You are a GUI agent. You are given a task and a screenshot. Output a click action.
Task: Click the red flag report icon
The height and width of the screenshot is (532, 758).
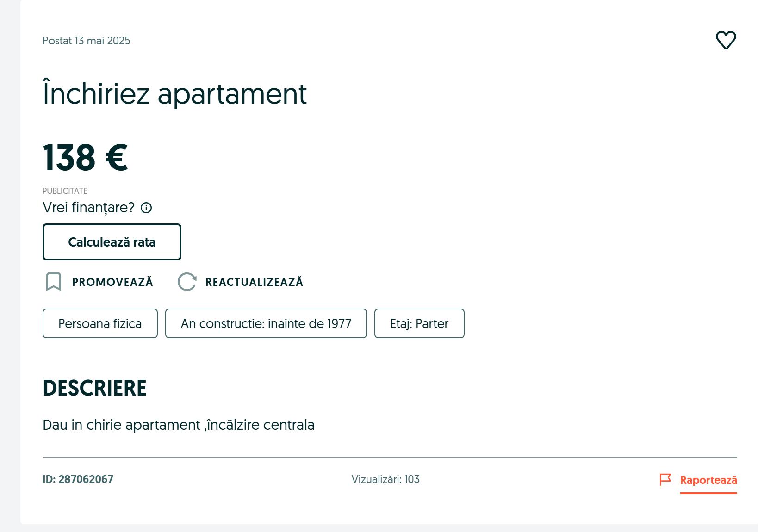click(665, 479)
